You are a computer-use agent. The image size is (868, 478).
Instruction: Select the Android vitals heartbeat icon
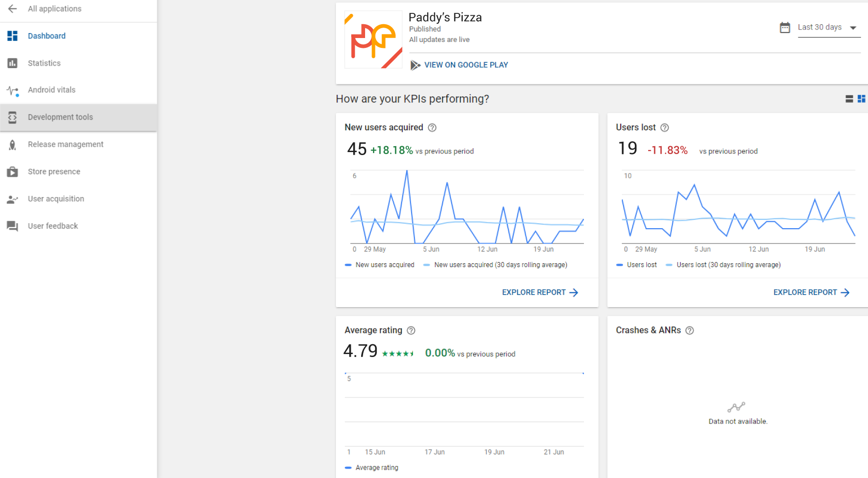click(12, 90)
